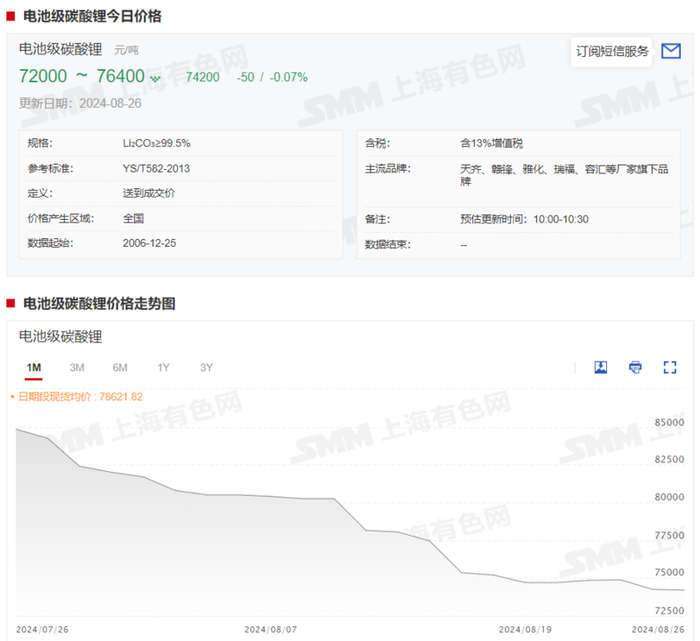Select the 1M time range tab
This screenshot has height=641, width=700.
[x=33, y=367]
